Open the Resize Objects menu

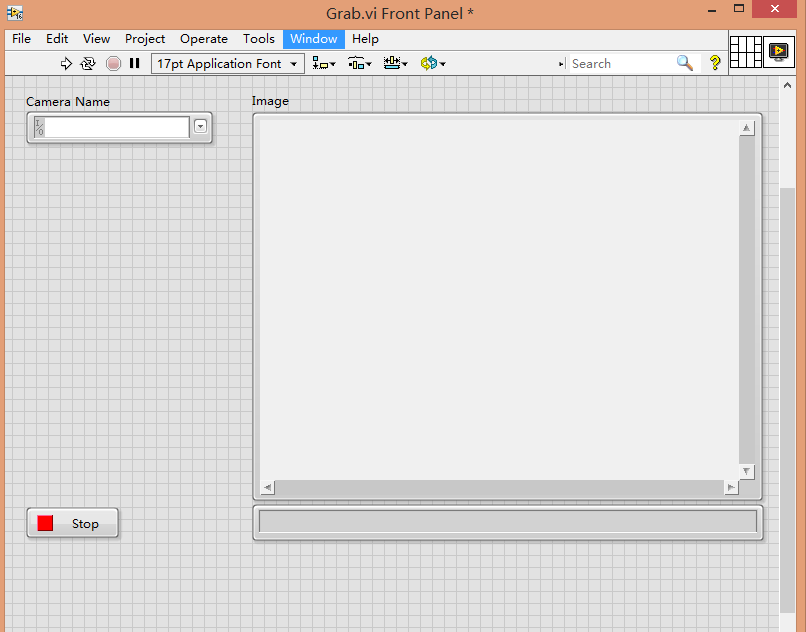395,63
